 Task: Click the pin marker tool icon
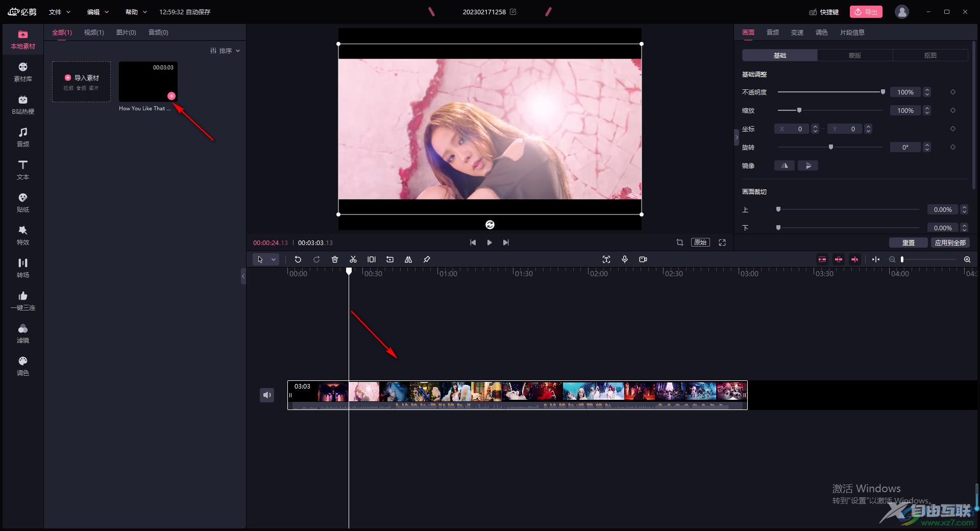click(427, 259)
